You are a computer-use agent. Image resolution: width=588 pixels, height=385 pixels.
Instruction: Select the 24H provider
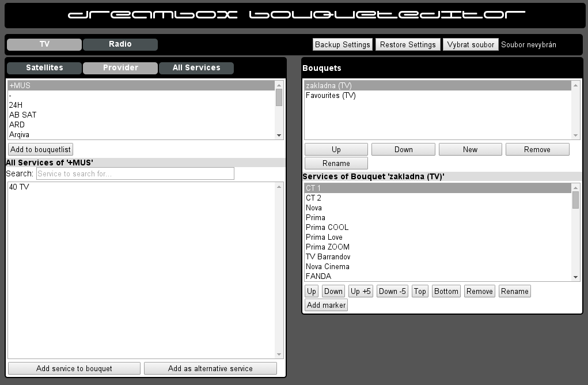(x=141, y=105)
